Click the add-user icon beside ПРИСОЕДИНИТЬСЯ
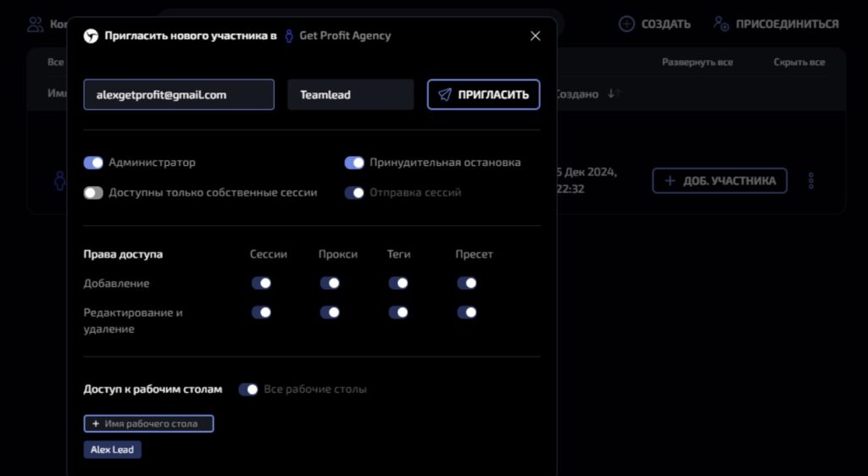The image size is (868, 476). pyautogui.click(x=721, y=24)
